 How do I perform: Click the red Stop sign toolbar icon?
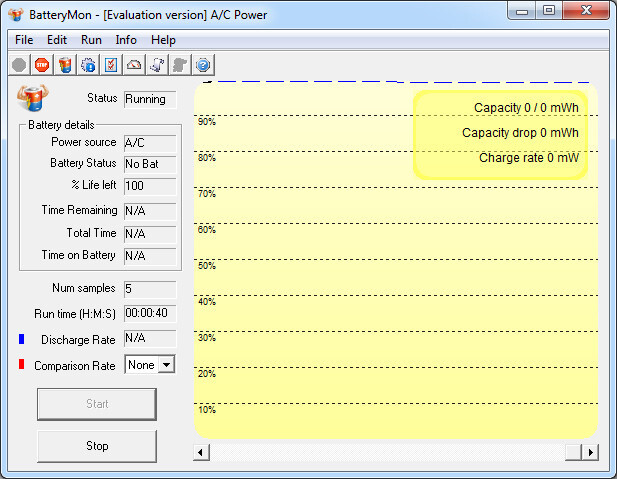pyautogui.click(x=42, y=65)
